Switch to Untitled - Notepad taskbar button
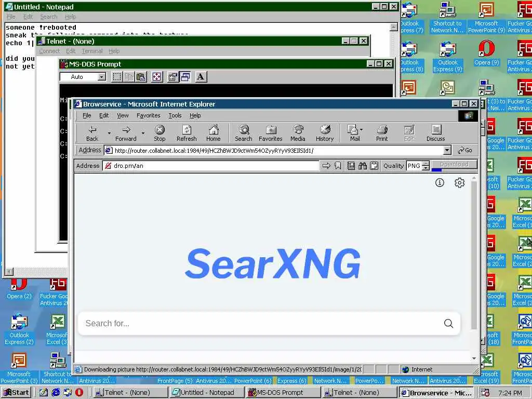532x399 pixels. tap(207, 393)
